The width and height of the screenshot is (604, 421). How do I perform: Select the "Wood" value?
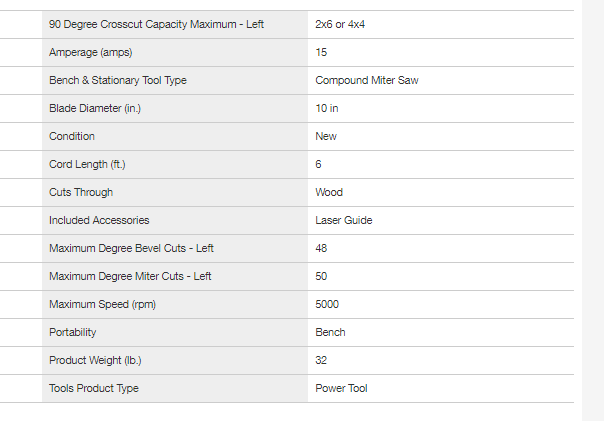pos(329,192)
